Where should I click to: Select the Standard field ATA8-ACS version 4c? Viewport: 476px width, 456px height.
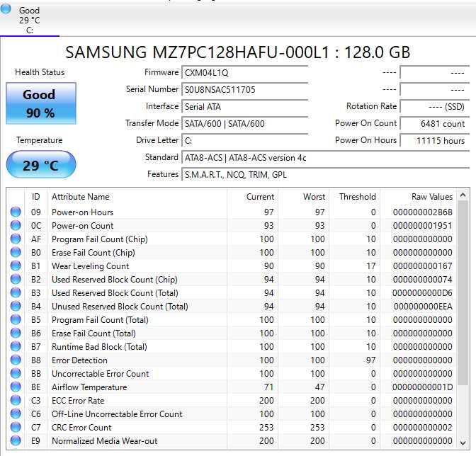325,158
